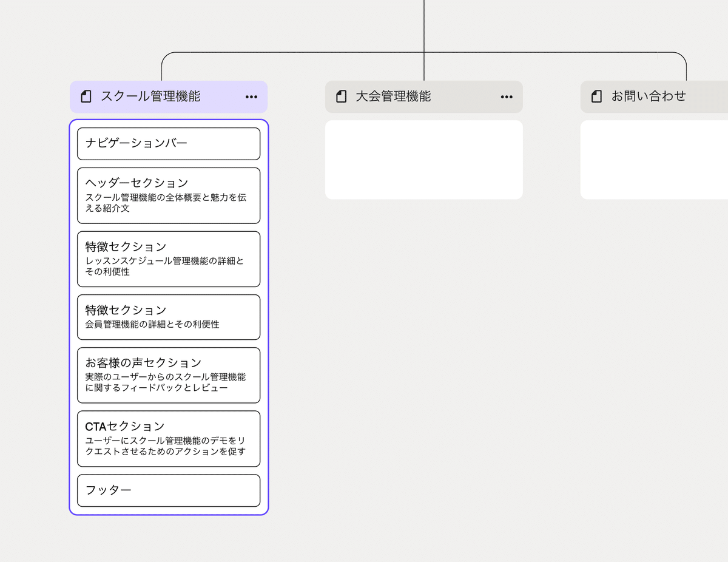Image resolution: width=728 pixels, height=562 pixels.
Task: Select the ヘッダーセクション card
Action: (x=169, y=195)
